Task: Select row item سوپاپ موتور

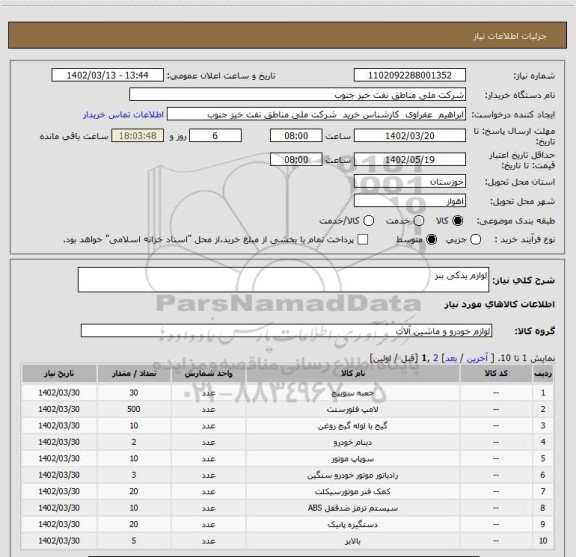Action: point(353,459)
